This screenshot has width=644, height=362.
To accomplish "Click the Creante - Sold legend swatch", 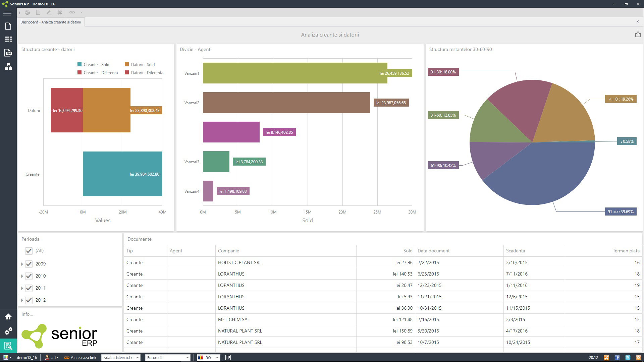I will (79, 64).
